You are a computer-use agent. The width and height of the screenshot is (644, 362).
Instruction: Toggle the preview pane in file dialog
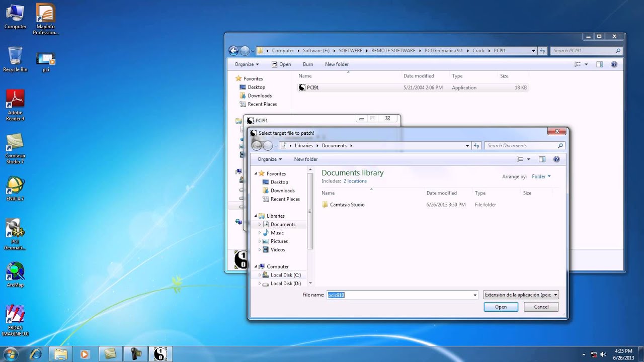pyautogui.click(x=542, y=159)
